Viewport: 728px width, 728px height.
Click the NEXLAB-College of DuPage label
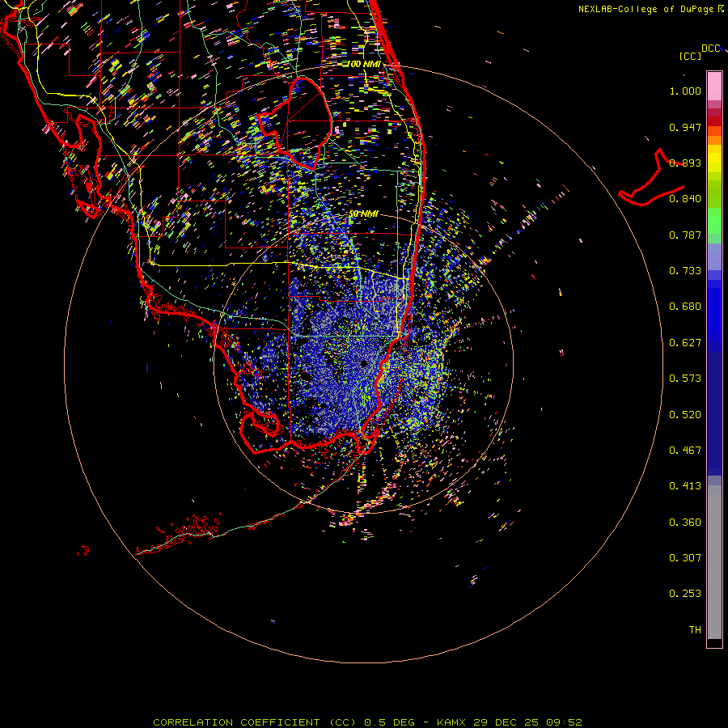pos(645,9)
